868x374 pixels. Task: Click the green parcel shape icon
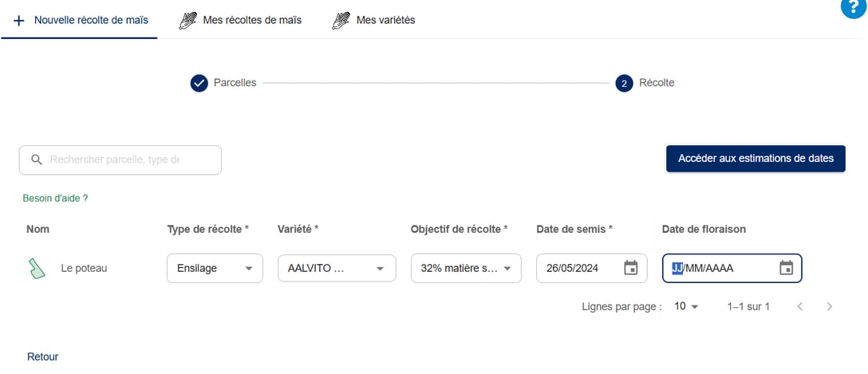click(37, 269)
